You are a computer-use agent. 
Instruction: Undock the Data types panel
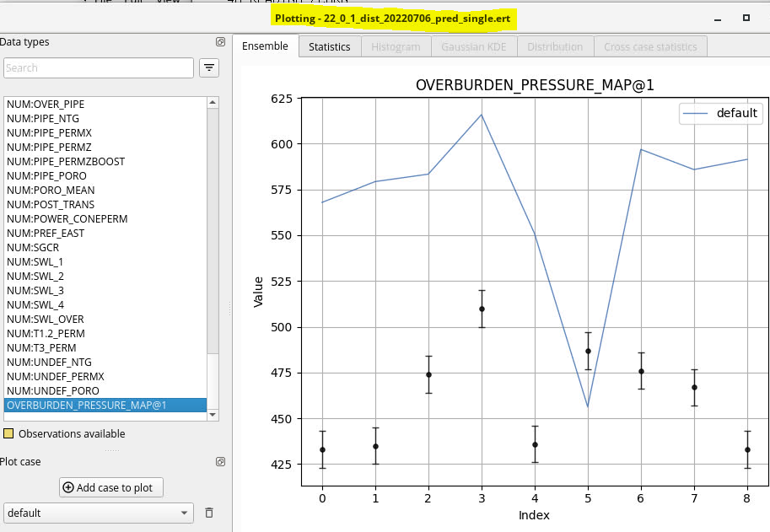click(219, 41)
